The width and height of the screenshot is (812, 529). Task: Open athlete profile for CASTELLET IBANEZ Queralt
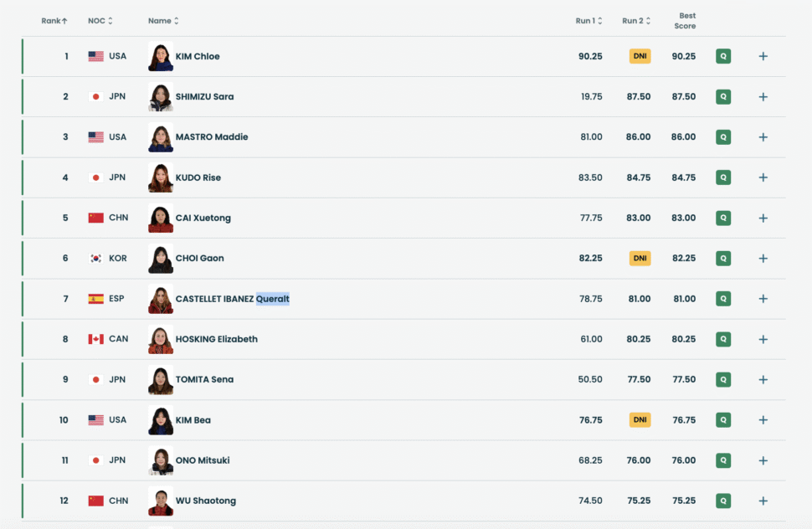(x=232, y=299)
